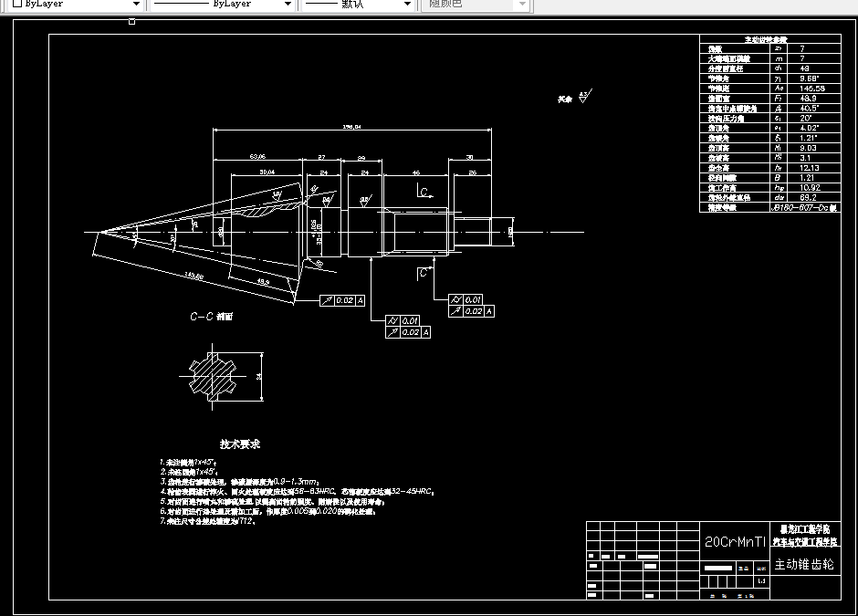Select value 7 in the m row

click(802, 58)
